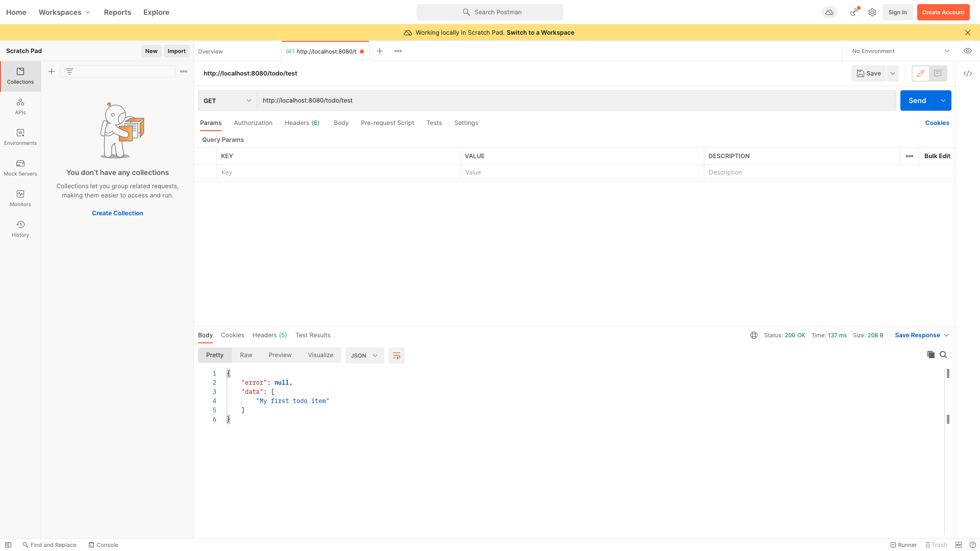Toggle line wrap in response body
This screenshot has height=551, width=980.
coord(396,356)
